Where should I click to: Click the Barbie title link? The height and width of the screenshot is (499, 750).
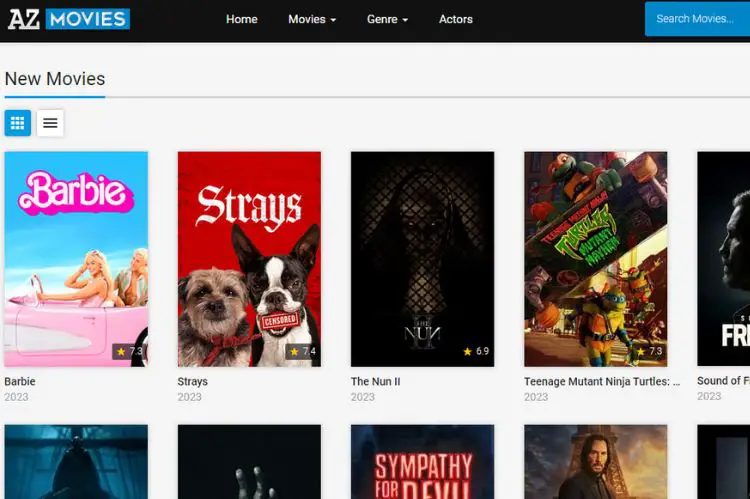pyautogui.click(x=20, y=381)
